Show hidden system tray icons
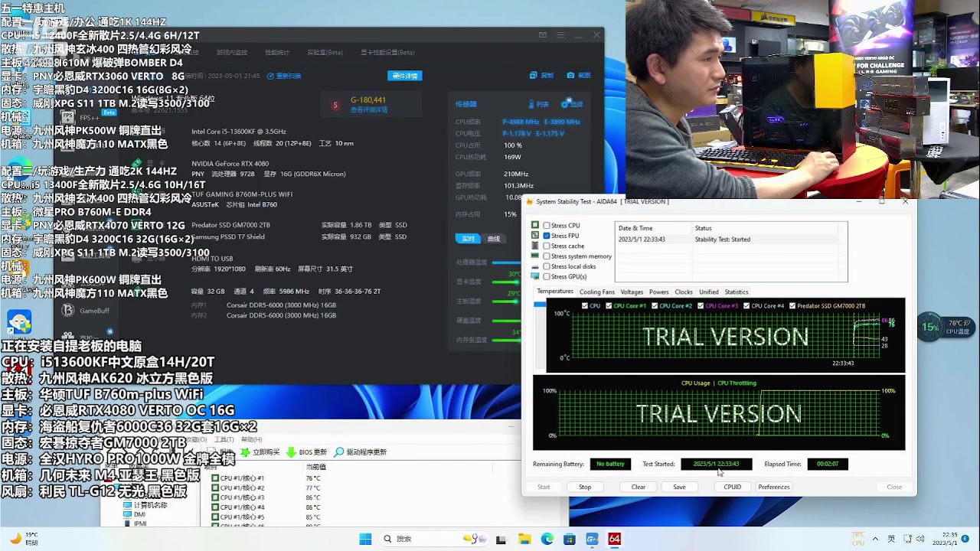 [875, 539]
